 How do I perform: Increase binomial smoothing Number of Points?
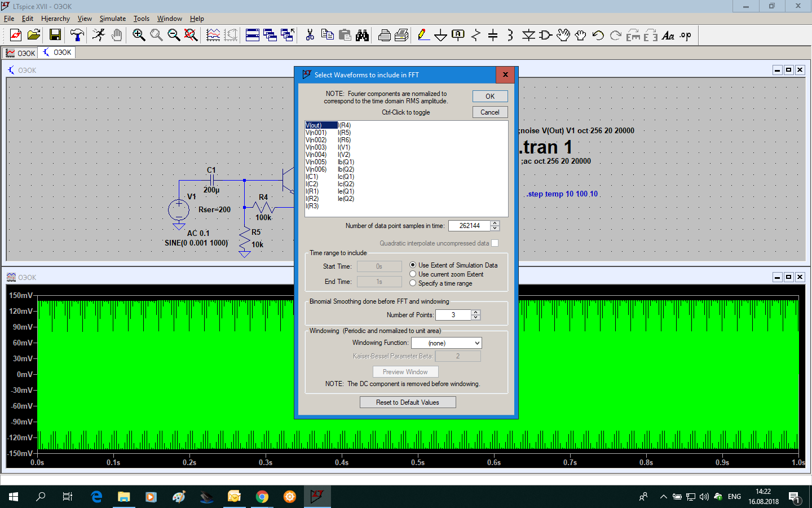coord(475,312)
